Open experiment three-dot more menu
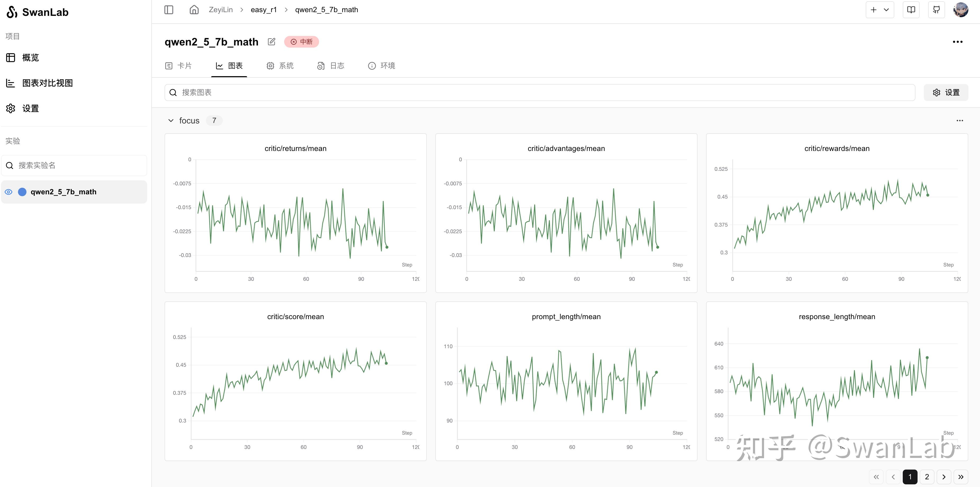Screen dimensions: 980x487 (x=957, y=42)
